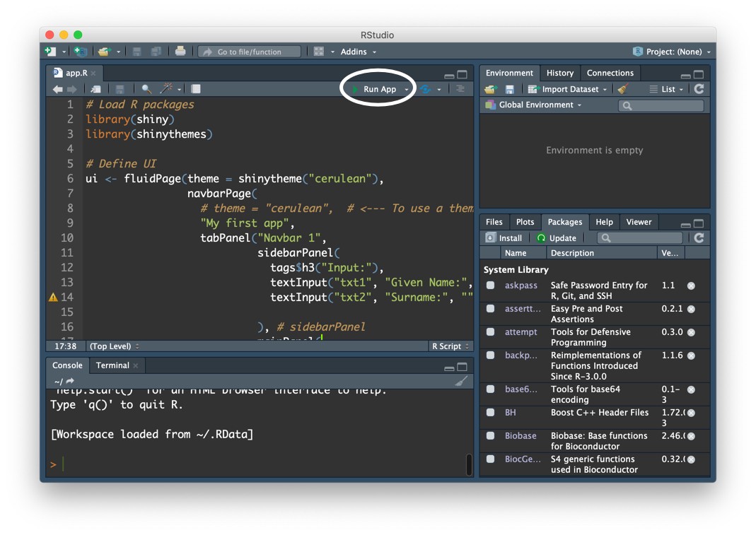Click the console vertical scrollbar

coord(469,464)
